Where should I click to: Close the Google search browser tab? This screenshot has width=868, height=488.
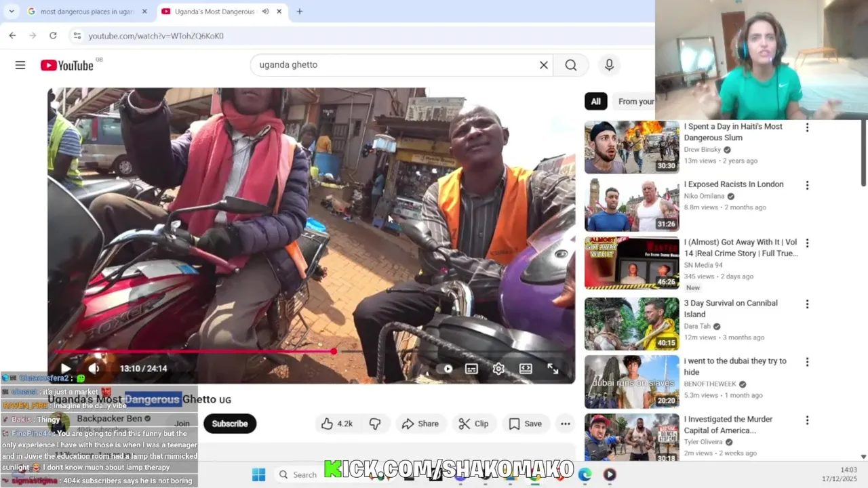click(144, 12)
